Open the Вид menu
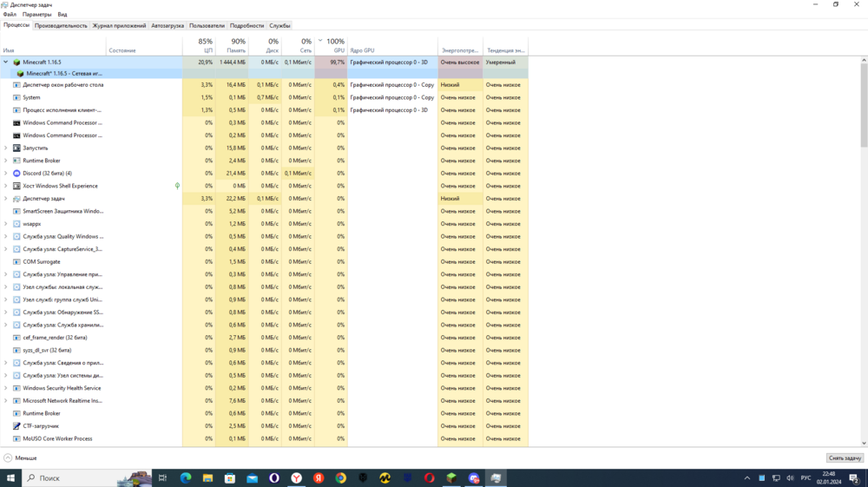This screenshot has width=868, height=487. [62, 15]
